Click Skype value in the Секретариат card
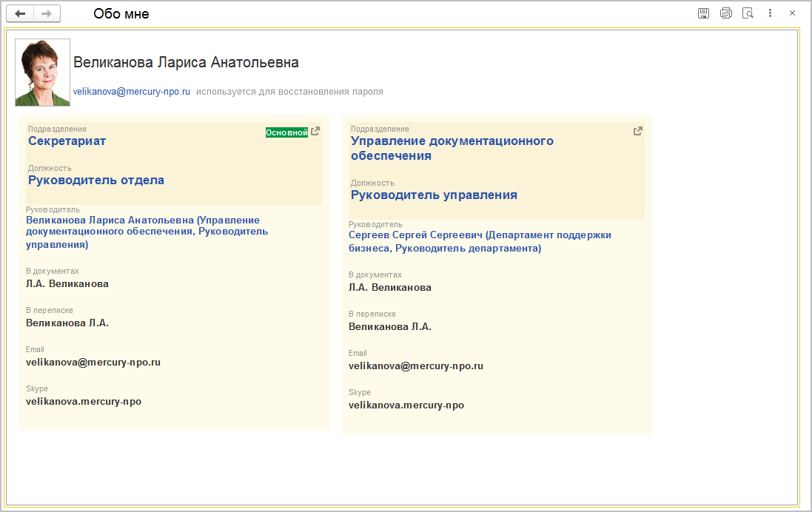Viewport: 812px width, 512px height. 84,402
